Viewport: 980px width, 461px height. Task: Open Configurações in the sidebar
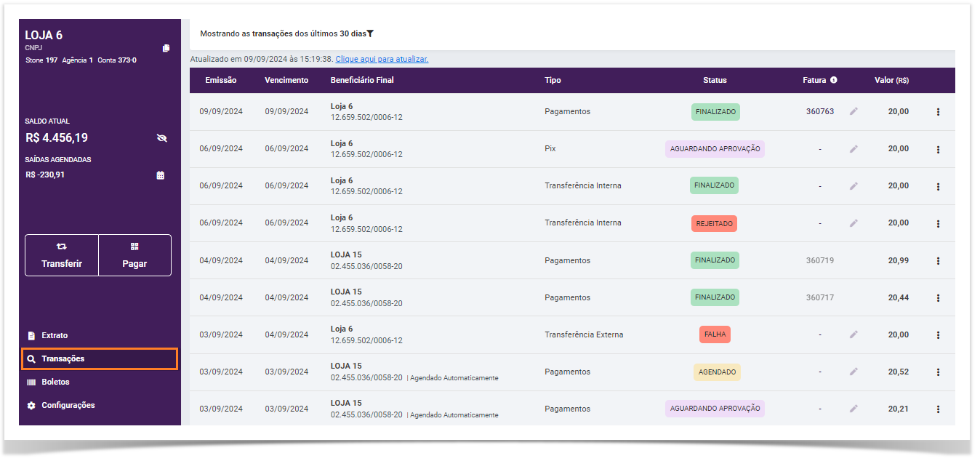(x=68, y=405)
